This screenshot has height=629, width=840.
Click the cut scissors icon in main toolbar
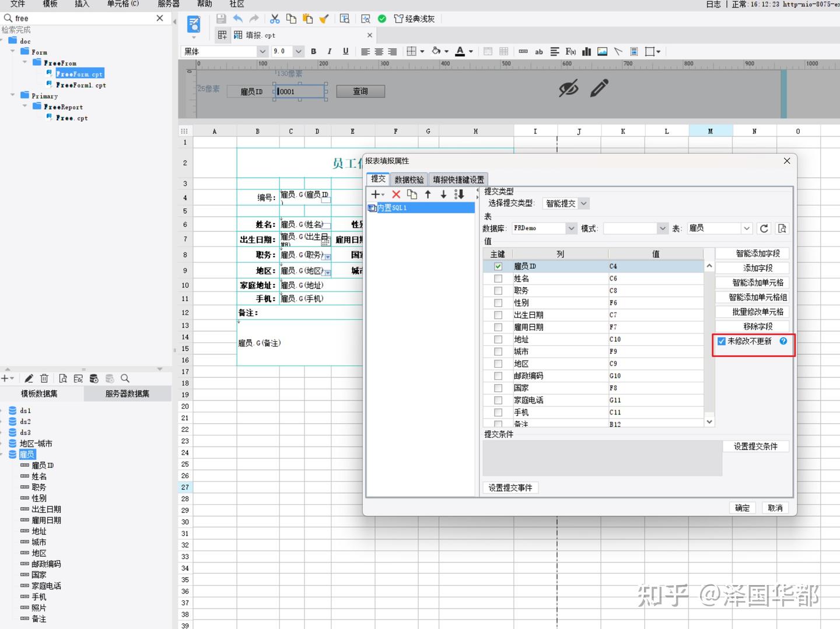point(275,19)
